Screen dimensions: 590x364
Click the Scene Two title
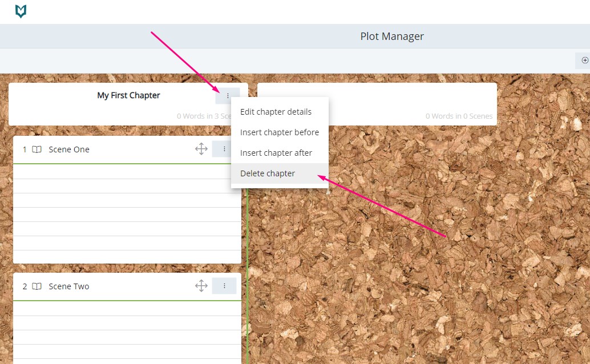pyautogui.click(x=69, y=286)
